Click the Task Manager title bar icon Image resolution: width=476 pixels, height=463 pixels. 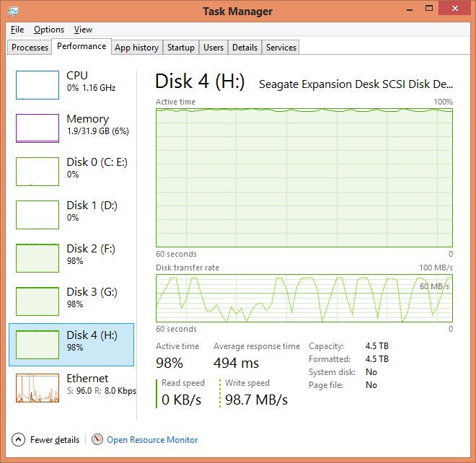(13, 12)
